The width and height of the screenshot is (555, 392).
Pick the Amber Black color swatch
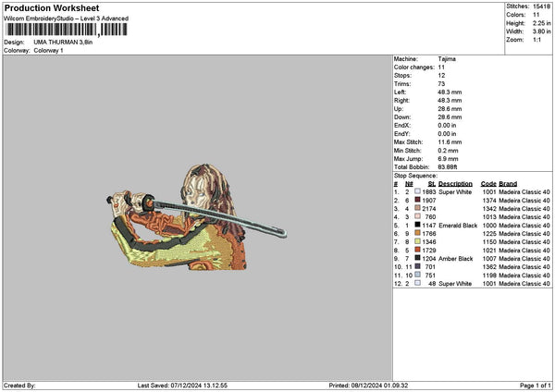(418, 258)
